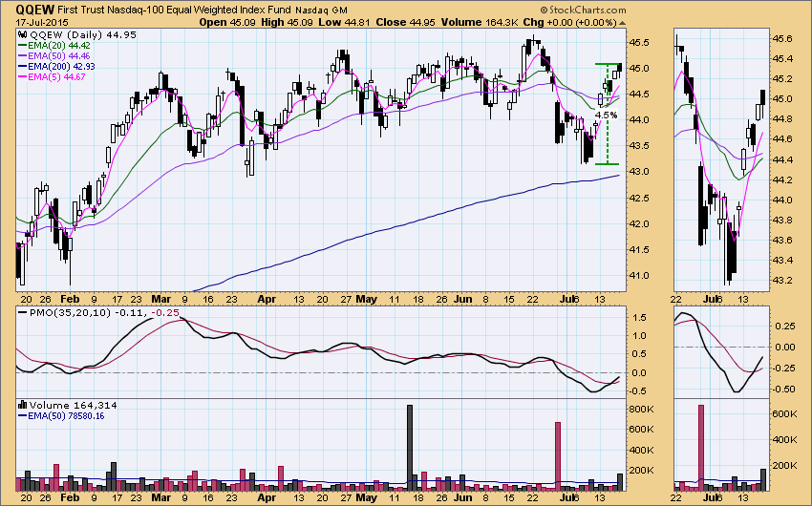Click the tallest gray volume bar in mid-May

pyautogui.click(x=410, y=448)
